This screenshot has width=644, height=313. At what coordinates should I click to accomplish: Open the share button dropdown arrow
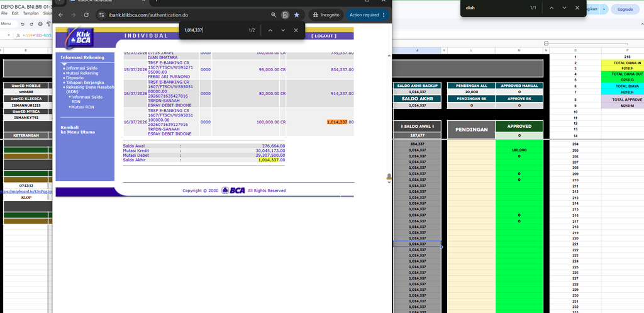tap(604, 9)
